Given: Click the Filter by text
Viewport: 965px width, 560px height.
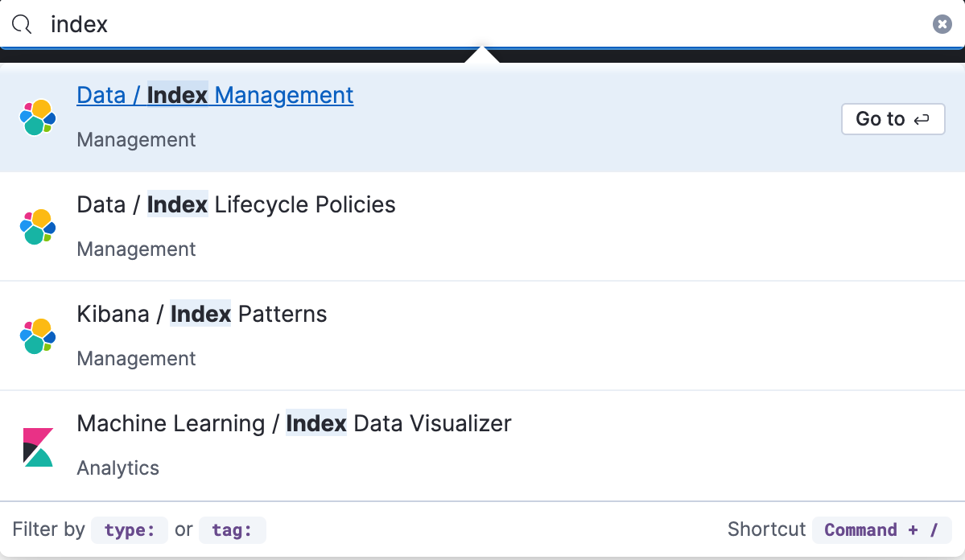Looking at the screenshot, I should click(x=48, y=529).
